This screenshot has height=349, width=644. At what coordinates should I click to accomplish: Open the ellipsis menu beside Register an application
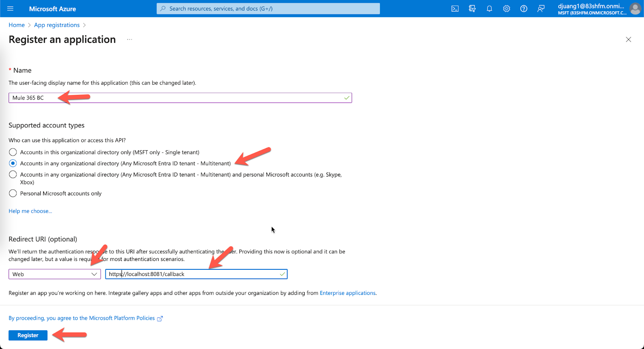tap(130, 39)
